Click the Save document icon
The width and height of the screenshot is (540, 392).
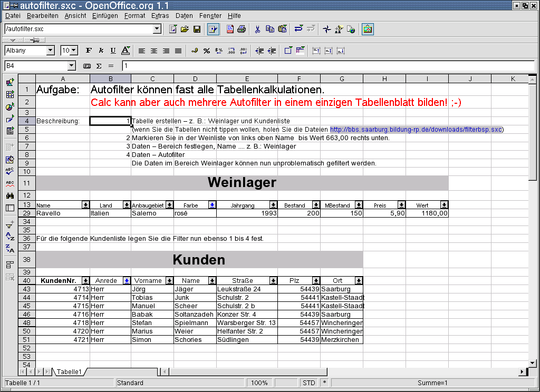197,29
